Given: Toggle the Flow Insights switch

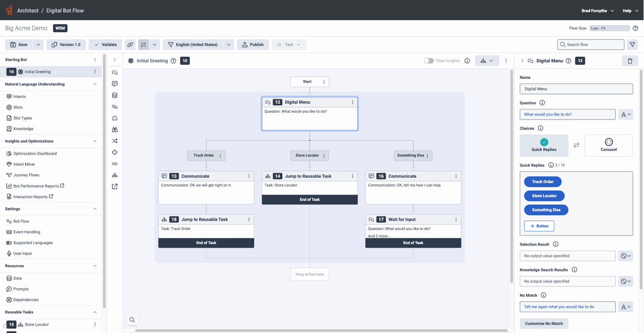Looking at the screenshot, I should point(428,61).
